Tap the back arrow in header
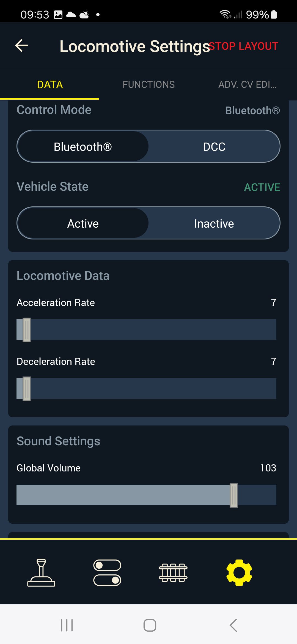This screenshot has width=297, height=644. tap(22, 46)
